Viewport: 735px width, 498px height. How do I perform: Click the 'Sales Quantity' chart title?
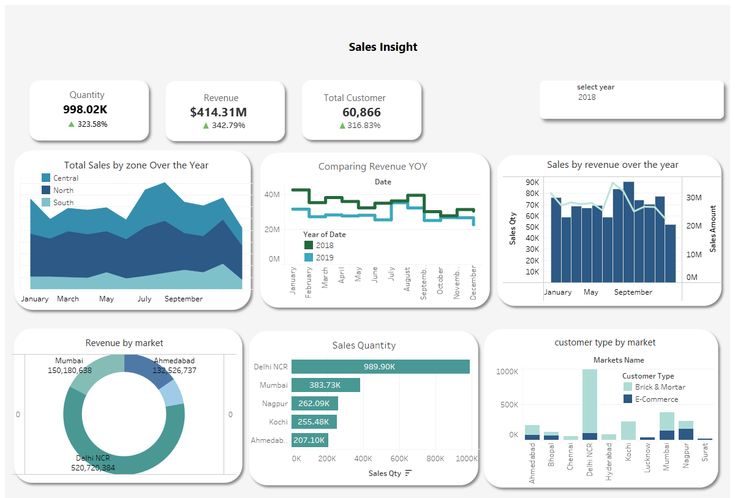[364, 346]
